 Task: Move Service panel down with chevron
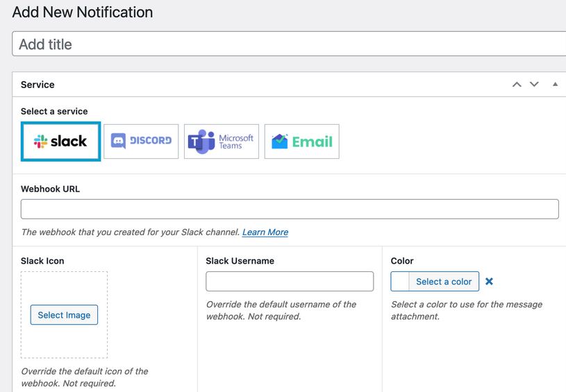[x=534, y=85]
